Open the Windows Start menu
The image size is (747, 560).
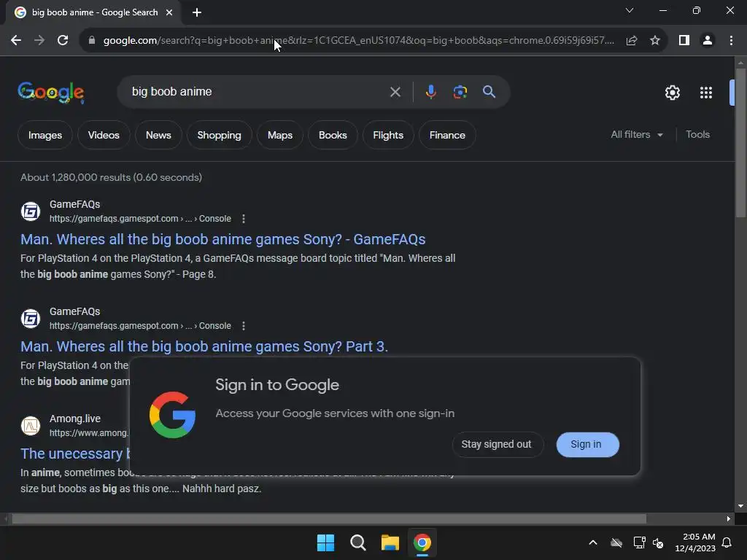[x=326, y=542]
